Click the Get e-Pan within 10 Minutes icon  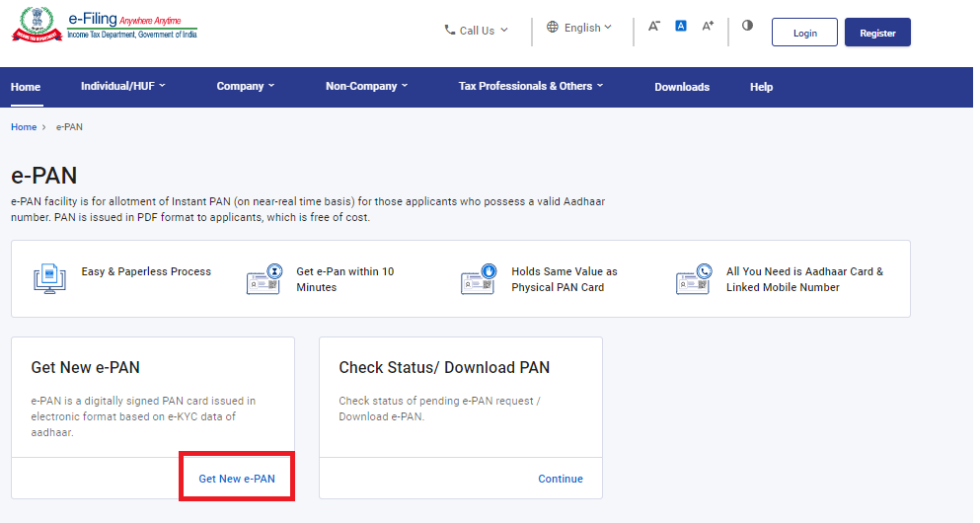point(264,279)
